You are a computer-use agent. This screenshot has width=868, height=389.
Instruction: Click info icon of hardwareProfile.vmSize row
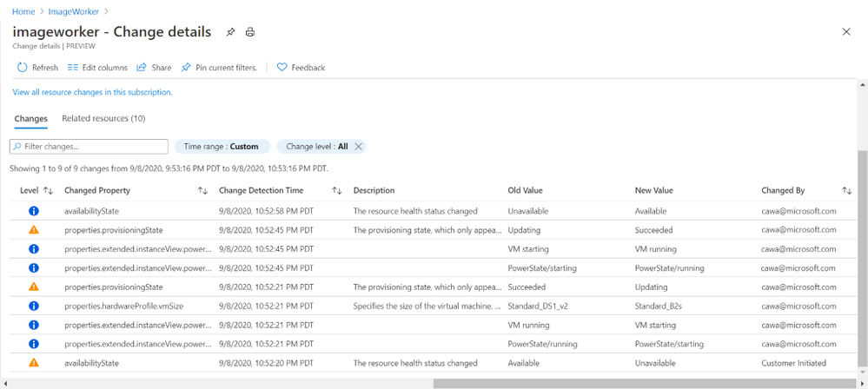point(34,306)
